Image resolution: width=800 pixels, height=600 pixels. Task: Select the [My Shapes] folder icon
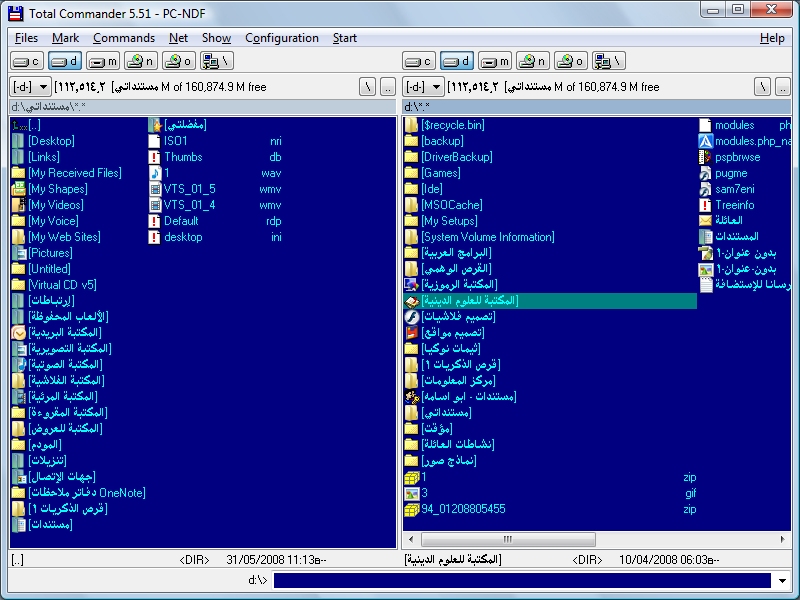[18, 189]
